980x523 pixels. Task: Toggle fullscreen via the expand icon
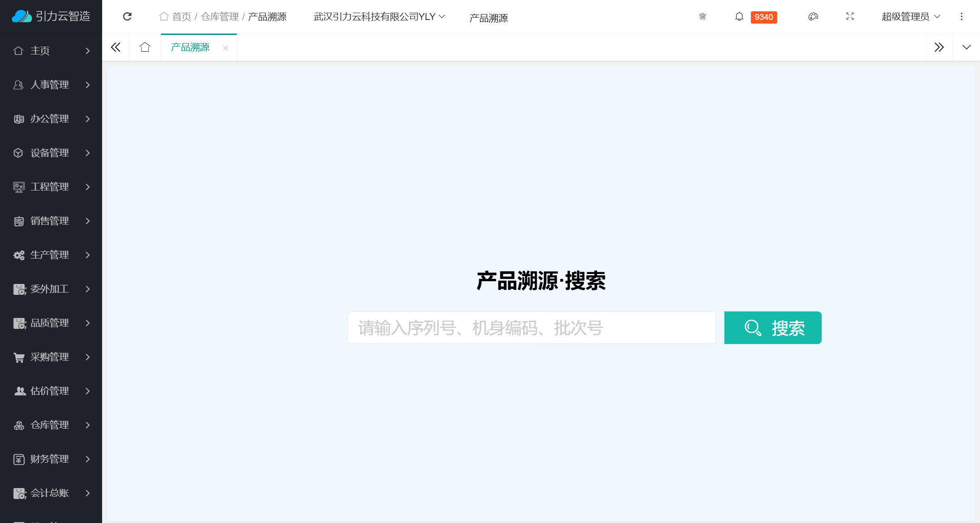coord(851,16)
